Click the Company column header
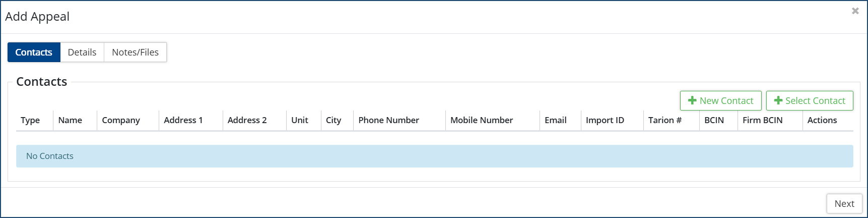 coord(121,120)
